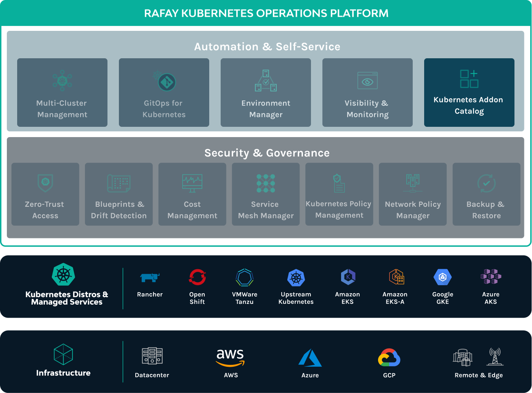
Task: Select the Visibility & Monitoring label
Action: click(367, 109)
